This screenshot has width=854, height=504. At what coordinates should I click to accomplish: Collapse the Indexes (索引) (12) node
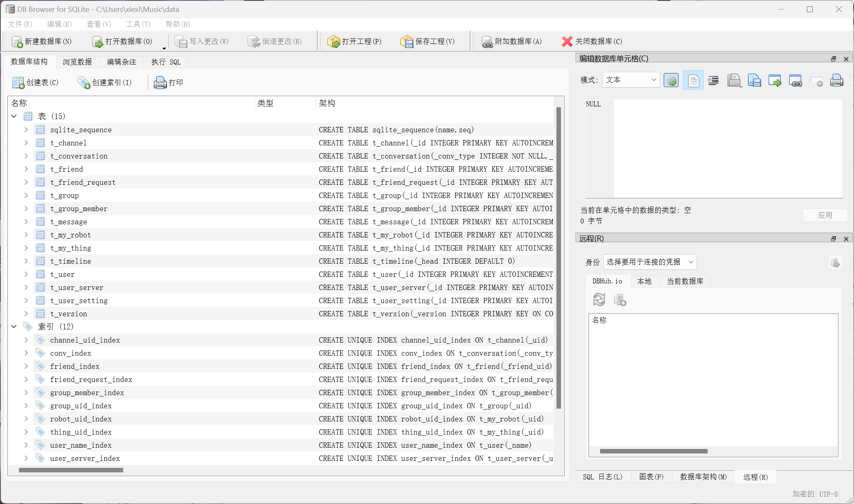[x=14, y=327]
